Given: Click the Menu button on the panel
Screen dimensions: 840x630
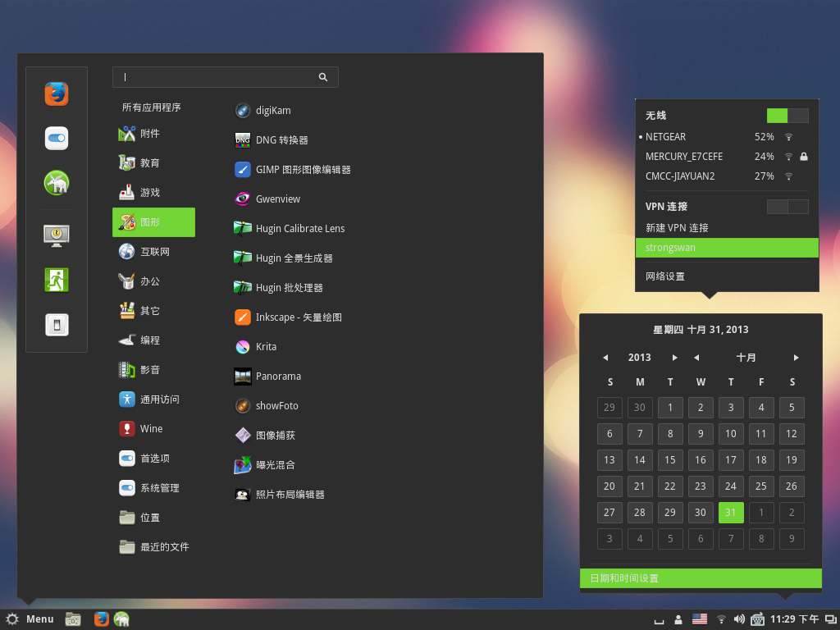Looking at the screenshot, I should 29,619.
